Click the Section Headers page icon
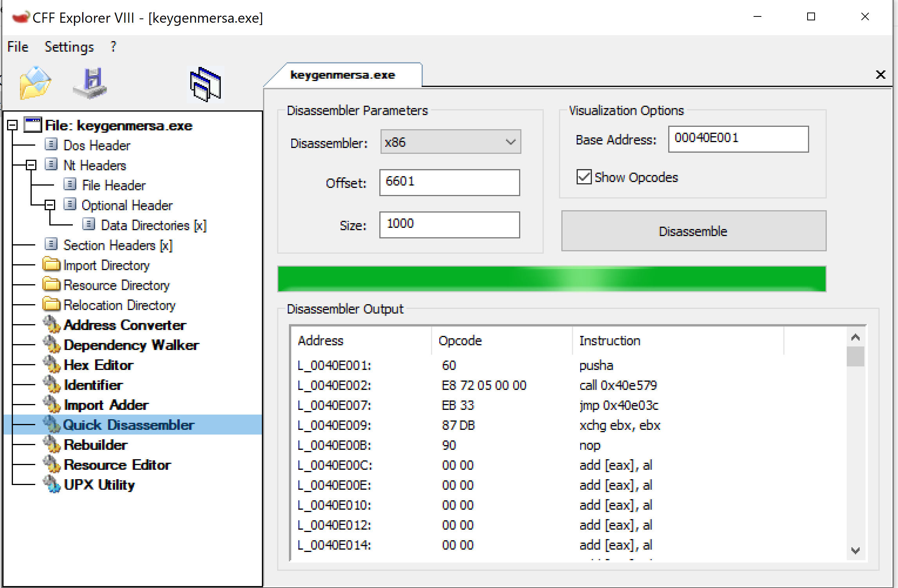The image size is (898, 588). pos(51,244)
